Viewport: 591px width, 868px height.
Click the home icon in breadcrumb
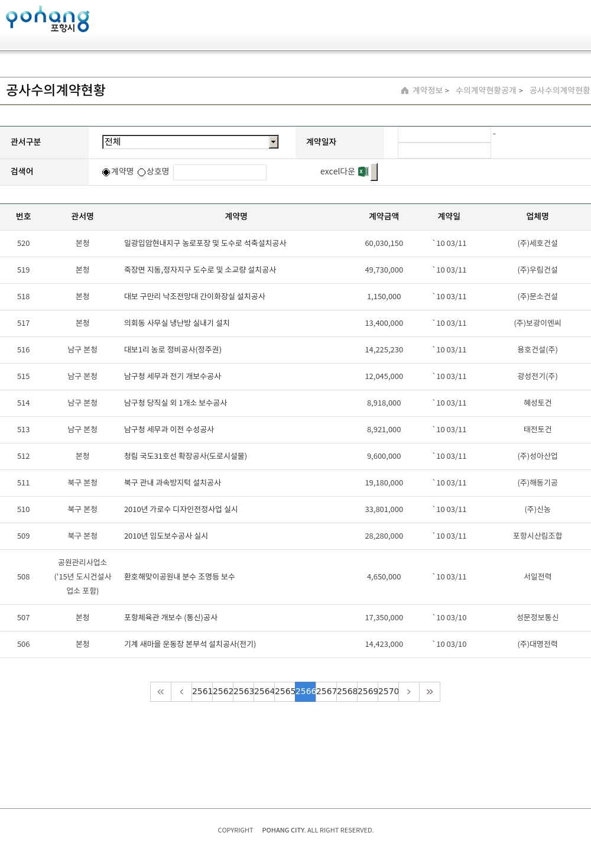click(405, 90)
